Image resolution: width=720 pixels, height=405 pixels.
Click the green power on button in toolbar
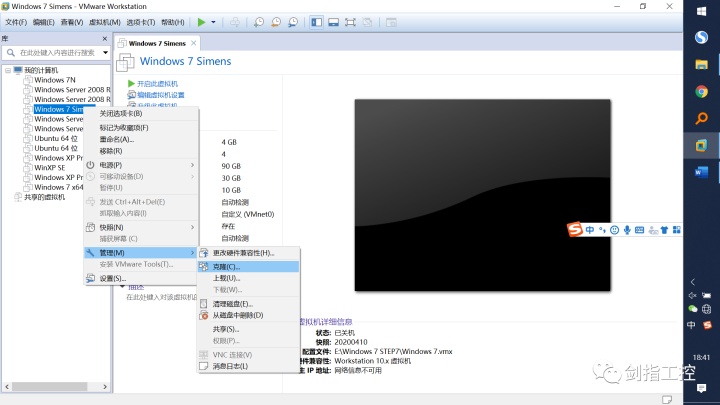pyautogui.click(x=201, y=22)
